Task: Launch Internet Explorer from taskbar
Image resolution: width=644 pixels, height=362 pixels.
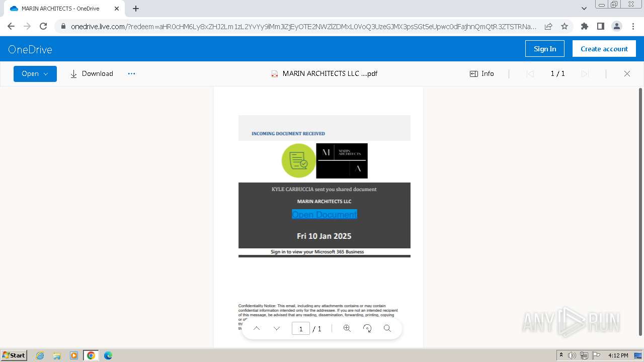Action: tap(40, 355)
